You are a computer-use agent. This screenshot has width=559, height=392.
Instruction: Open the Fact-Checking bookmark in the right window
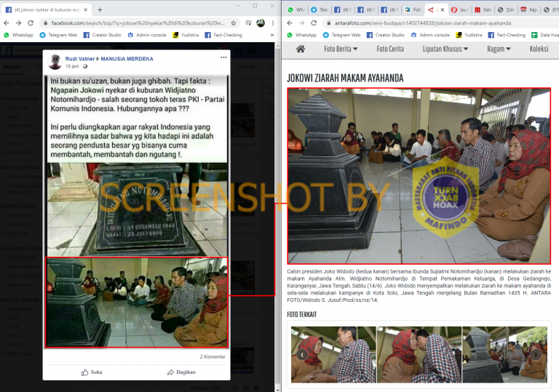tap(507, 35)
